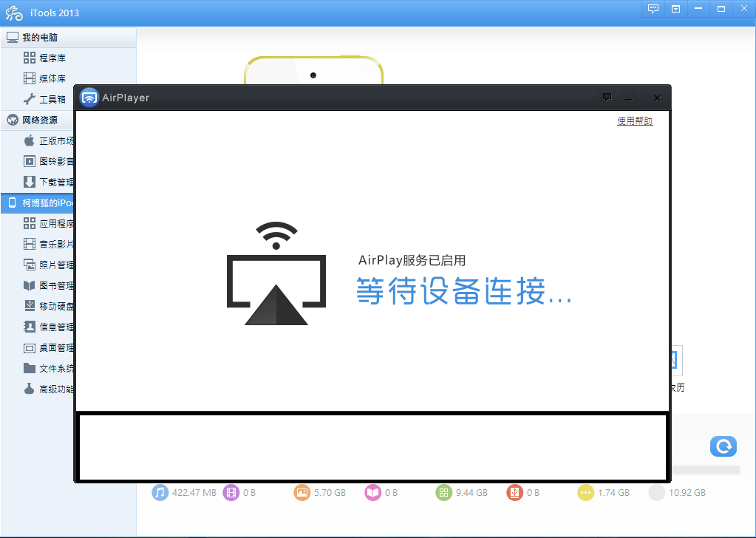756x538 pixels.
Task: Open feedback from the iTools title bar
Action: (x=653, y=9)
